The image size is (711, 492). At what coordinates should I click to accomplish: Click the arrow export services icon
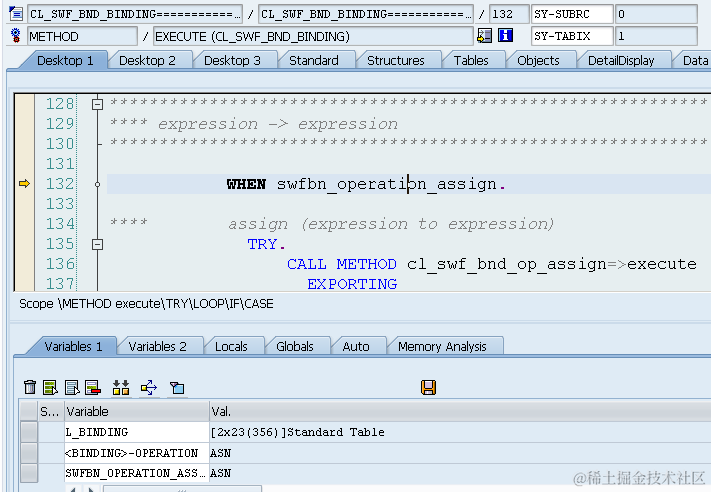click(x=149, y=387)
